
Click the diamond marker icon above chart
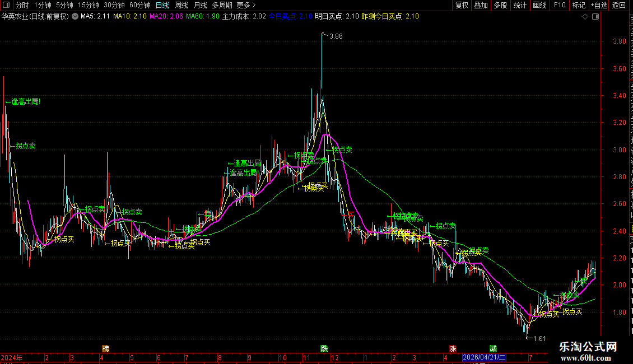pos(585,17)
